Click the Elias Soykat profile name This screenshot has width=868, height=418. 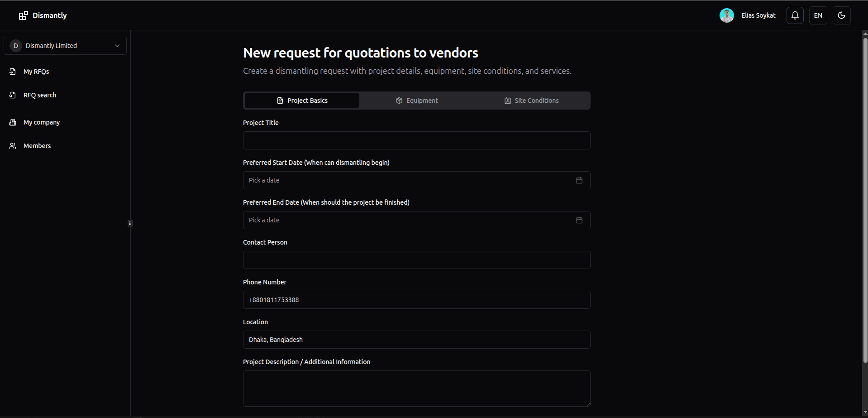point(758,15)
